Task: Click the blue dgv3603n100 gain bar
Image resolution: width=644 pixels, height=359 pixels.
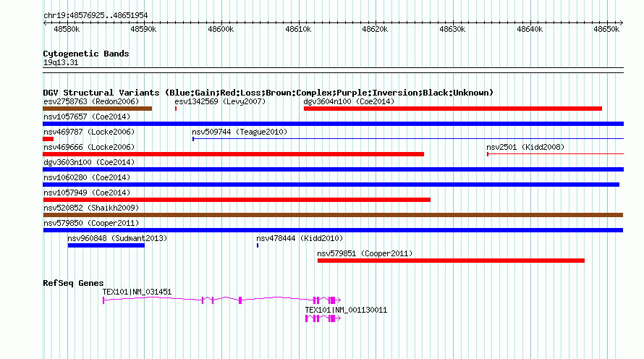Action: point(333,169)
